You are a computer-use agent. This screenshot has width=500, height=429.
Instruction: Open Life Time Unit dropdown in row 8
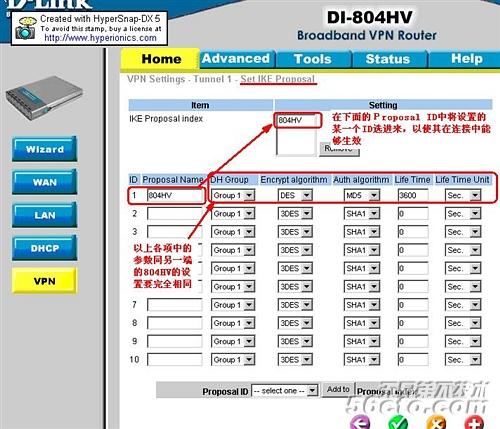tap(463, 323)
